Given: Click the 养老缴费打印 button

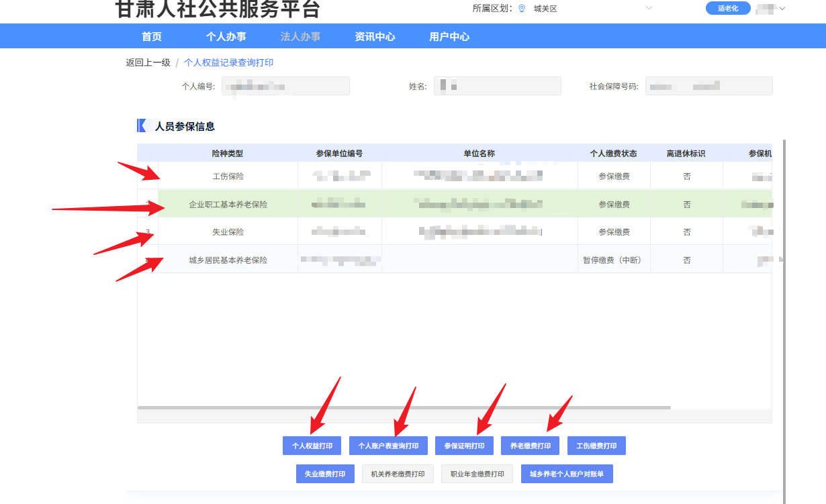Looking at the screenshot, I should click(530, 446).
